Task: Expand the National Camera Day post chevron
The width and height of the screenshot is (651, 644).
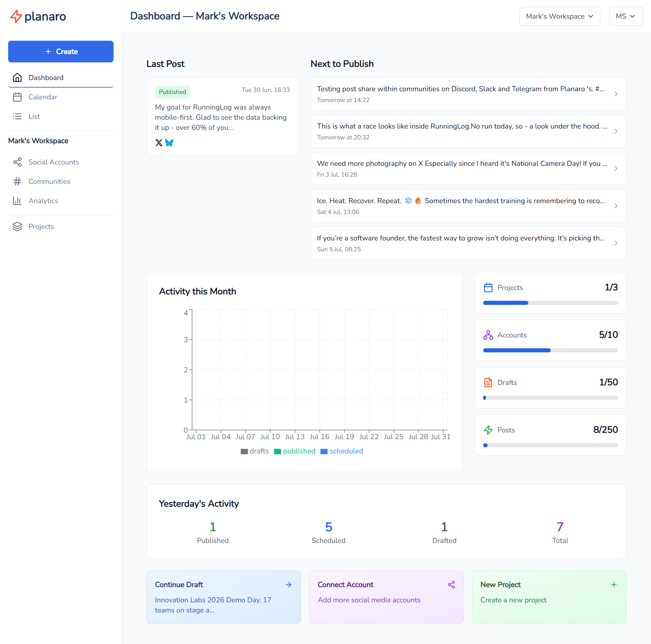Action: coord(616,169)
